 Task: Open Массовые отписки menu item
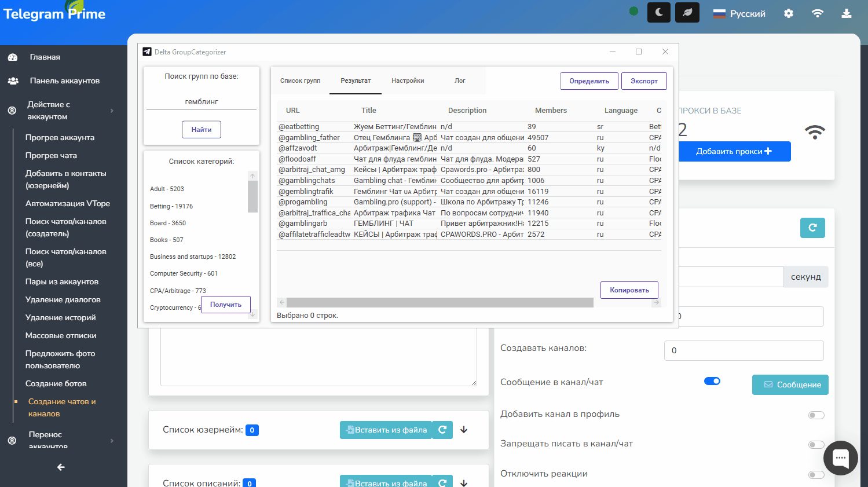(61, 335)
